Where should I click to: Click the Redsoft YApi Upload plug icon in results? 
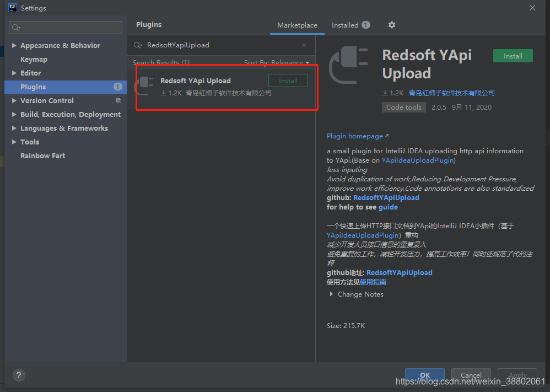point(144,86)
